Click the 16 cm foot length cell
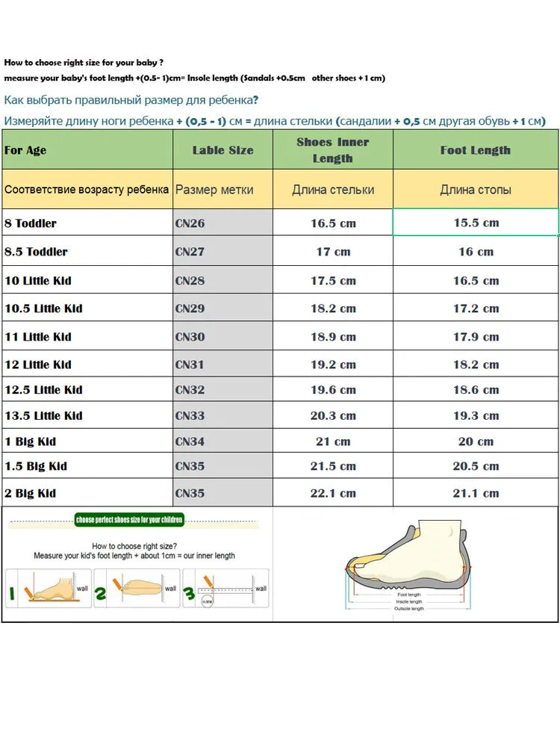Screen dimensions: 560x747 click(476, 251)
